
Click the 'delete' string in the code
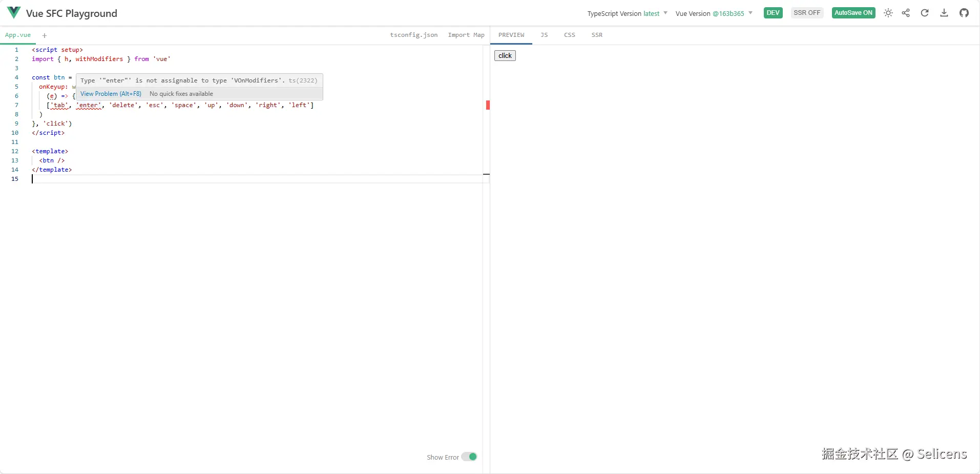[x=123, y=105]
